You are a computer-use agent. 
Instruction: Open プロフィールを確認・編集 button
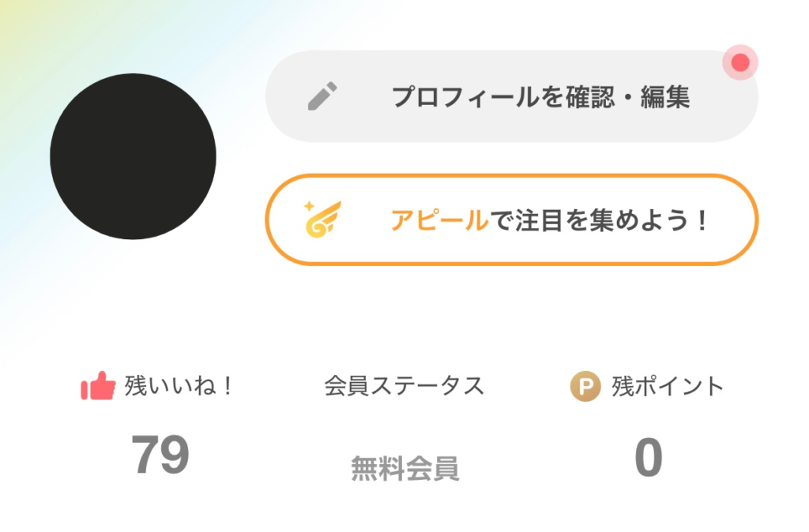(512, 96)
